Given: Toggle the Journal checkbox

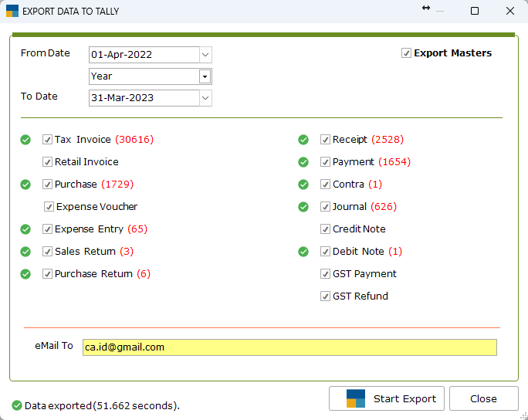Looking at the screenshot, I should [325, 207].
